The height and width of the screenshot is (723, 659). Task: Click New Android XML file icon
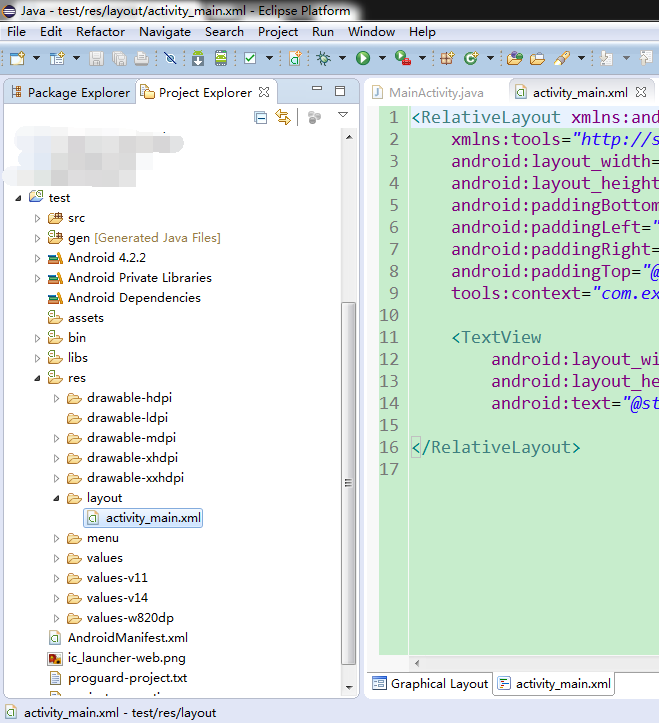tap(295, 59)
